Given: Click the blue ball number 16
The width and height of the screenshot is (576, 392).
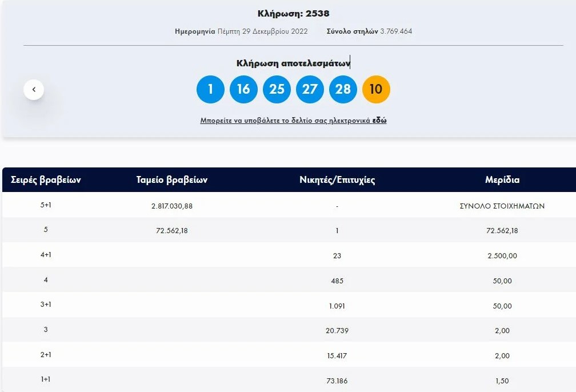Looking at the screenshot, I should tap(243, 90).
